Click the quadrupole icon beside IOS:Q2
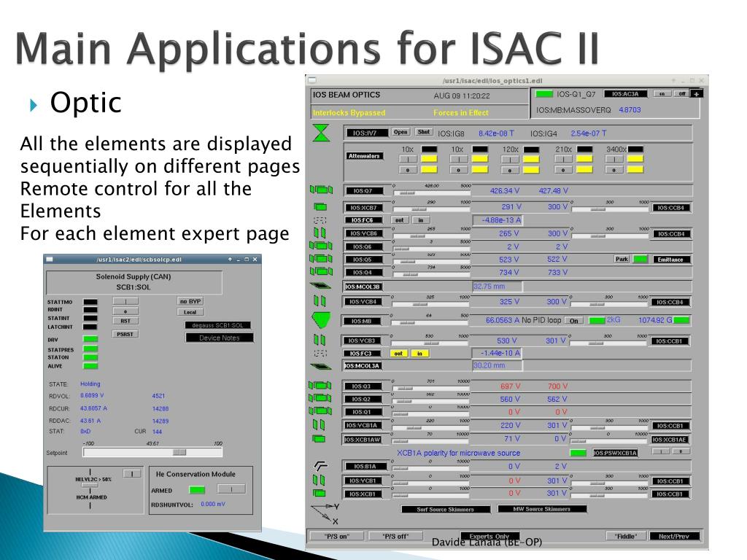 [x=320, y=398]
